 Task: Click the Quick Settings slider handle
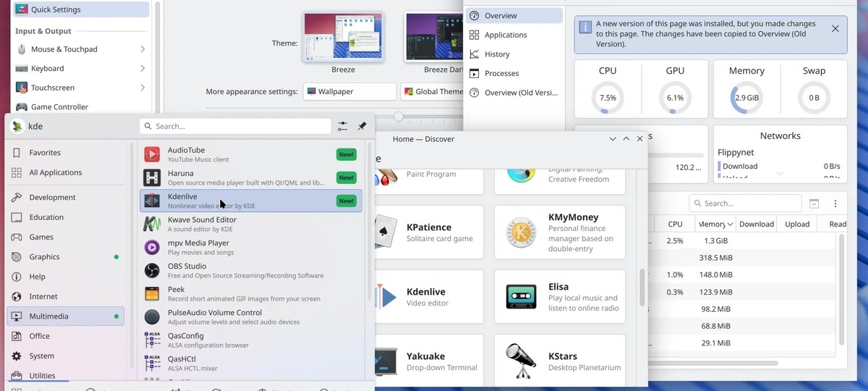399,117
